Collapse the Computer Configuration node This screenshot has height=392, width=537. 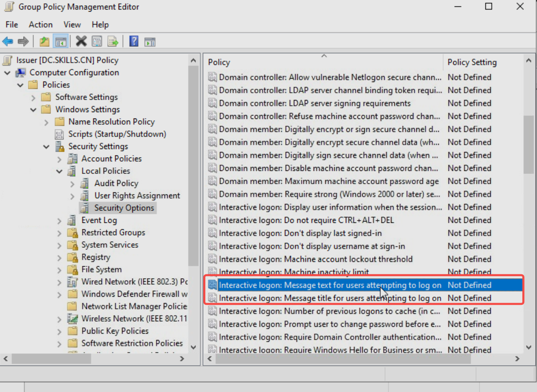(7, 73)
